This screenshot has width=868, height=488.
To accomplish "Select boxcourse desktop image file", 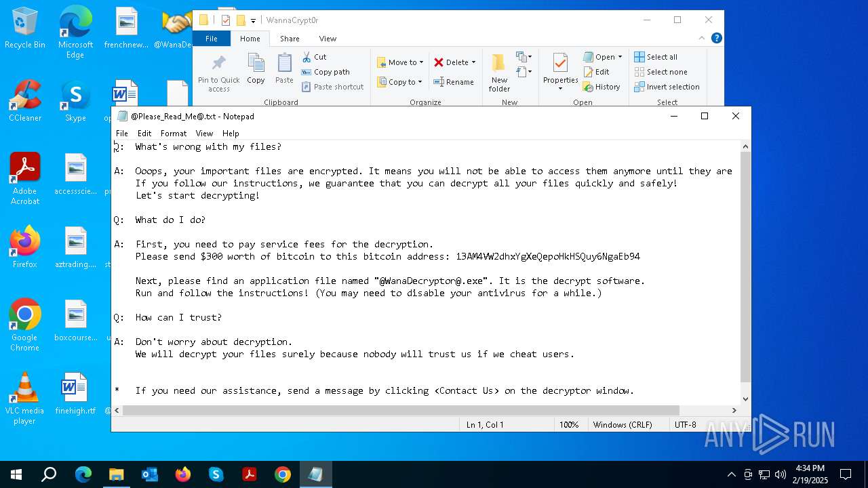I will 75,321.
